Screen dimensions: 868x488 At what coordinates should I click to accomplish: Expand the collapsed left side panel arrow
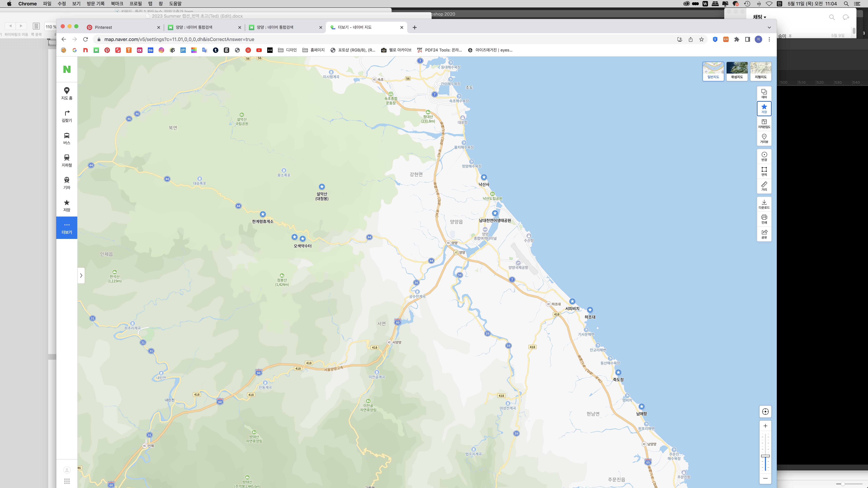[81, 276]
